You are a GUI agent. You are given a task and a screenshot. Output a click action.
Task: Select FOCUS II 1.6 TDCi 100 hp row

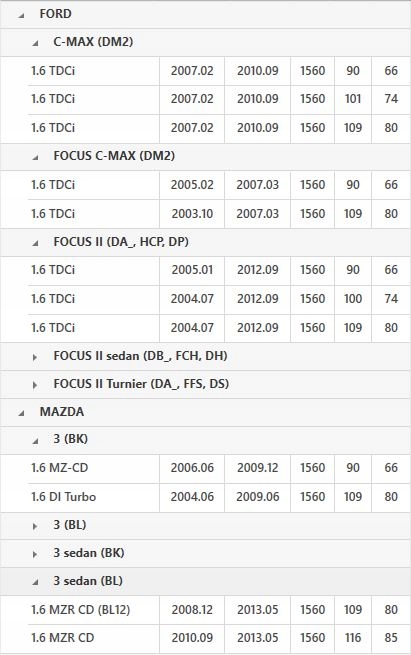pos(219,299)
